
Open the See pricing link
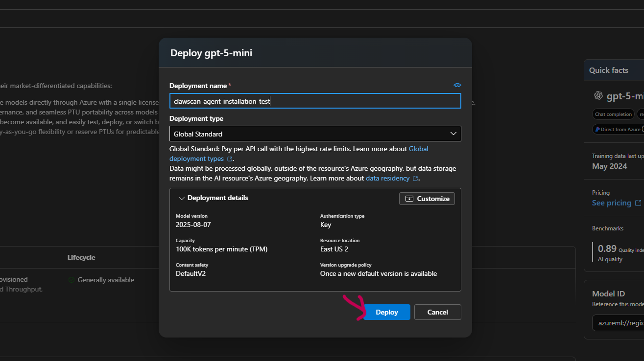pyautogui.click(x=612, y=203)
